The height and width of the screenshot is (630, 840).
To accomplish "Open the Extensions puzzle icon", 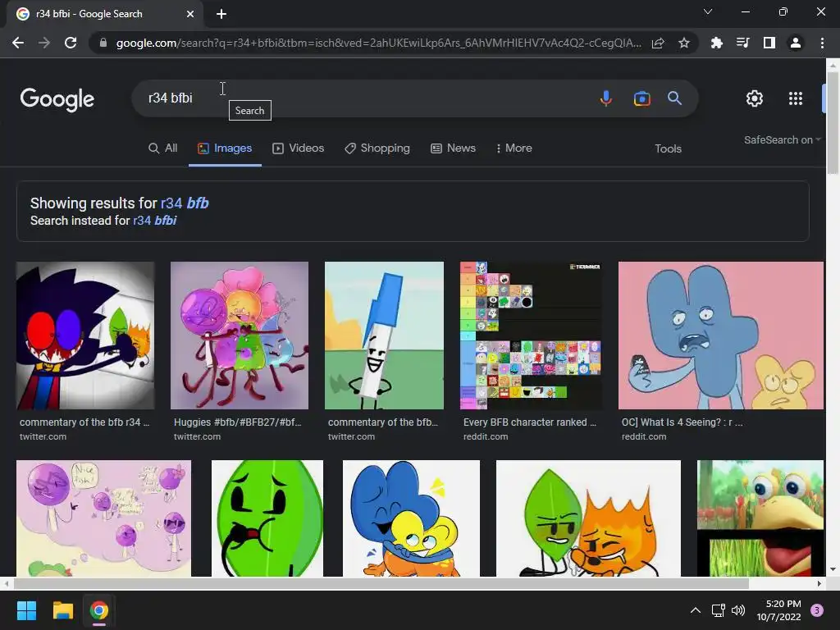I will 716,43.
